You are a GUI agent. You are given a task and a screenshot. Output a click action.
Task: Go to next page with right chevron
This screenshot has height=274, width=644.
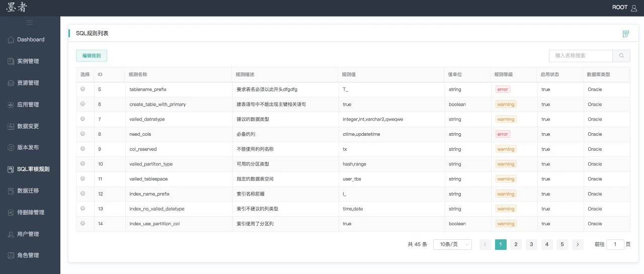pos(578,244)
